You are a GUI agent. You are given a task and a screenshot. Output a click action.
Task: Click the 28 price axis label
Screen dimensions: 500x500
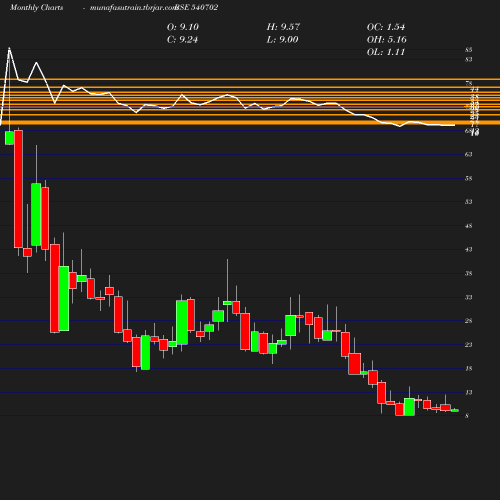(x=469, y=321)
